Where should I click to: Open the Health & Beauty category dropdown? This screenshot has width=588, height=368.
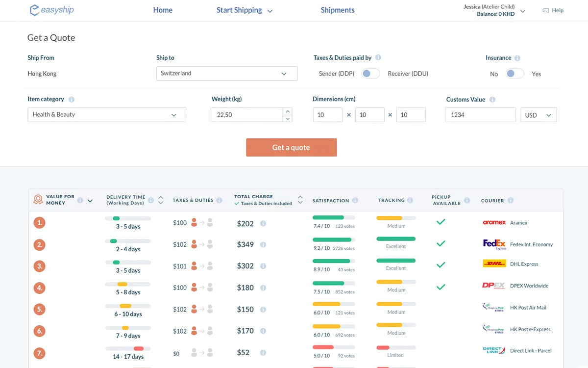(x=107, y=115)
